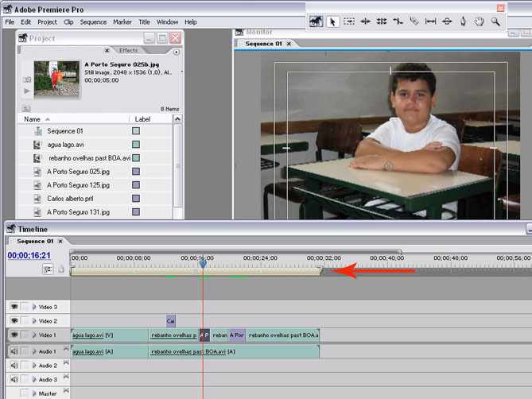
Task: Mute the Audio 2 track speaker
Action: pos(14,365)
